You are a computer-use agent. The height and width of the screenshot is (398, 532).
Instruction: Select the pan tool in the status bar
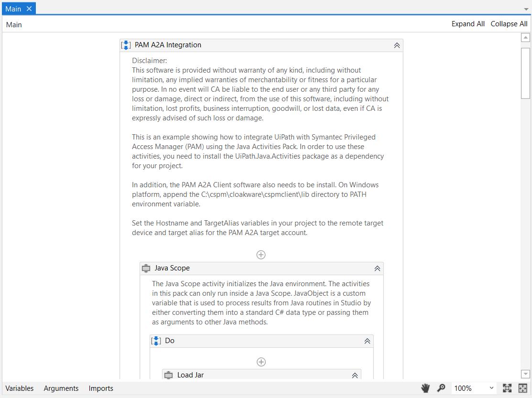click(425, 388)
